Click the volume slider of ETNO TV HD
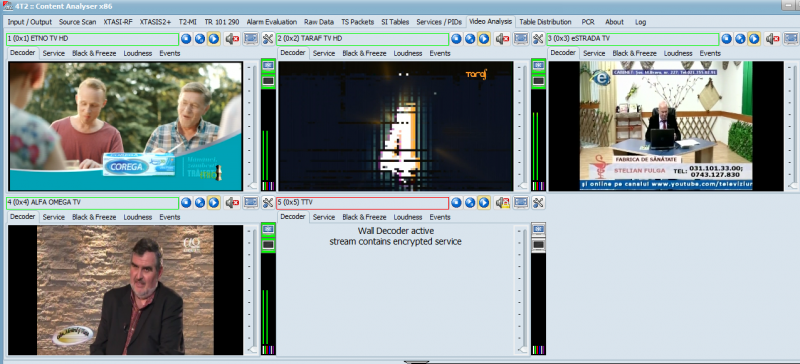800x364 pixels. pyautogui.click(x=253, y=126)
